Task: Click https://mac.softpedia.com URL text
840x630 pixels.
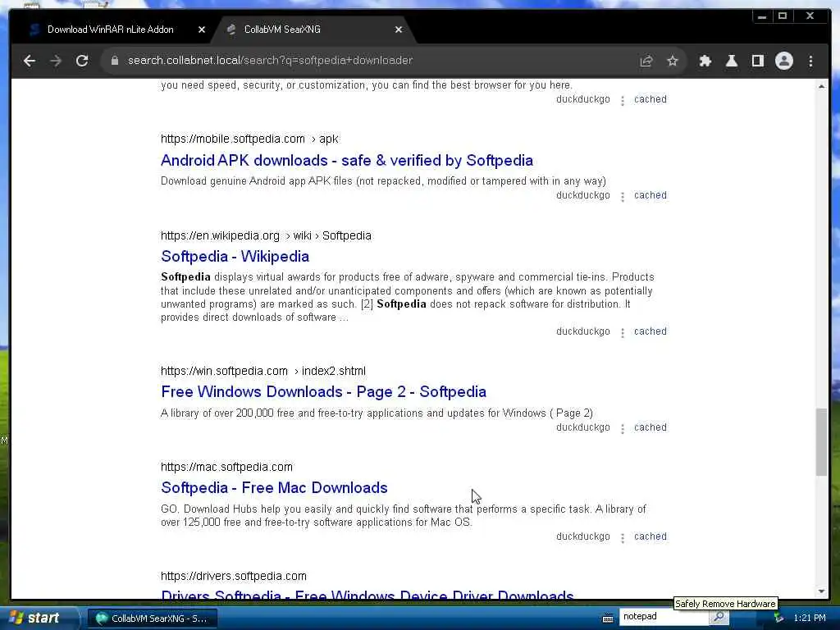Action: [226, 467]
